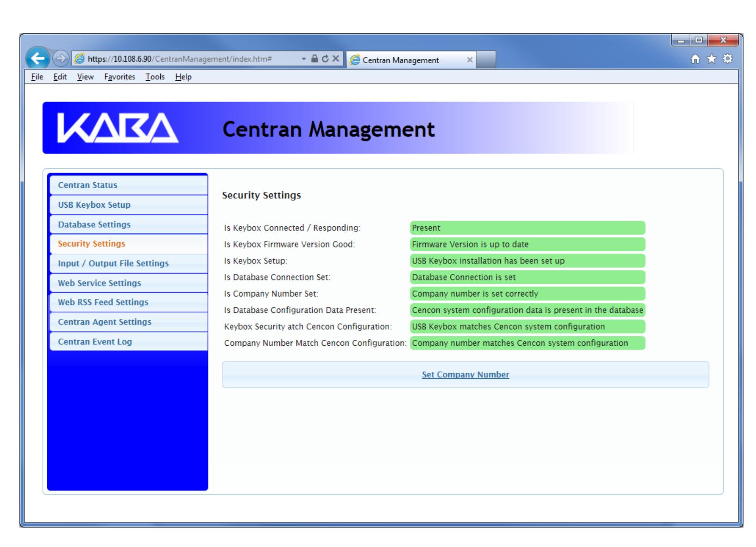This screenshot has height=547, width=756.
Task: Open the Tools menu
Action: click(x=155, y=77)
